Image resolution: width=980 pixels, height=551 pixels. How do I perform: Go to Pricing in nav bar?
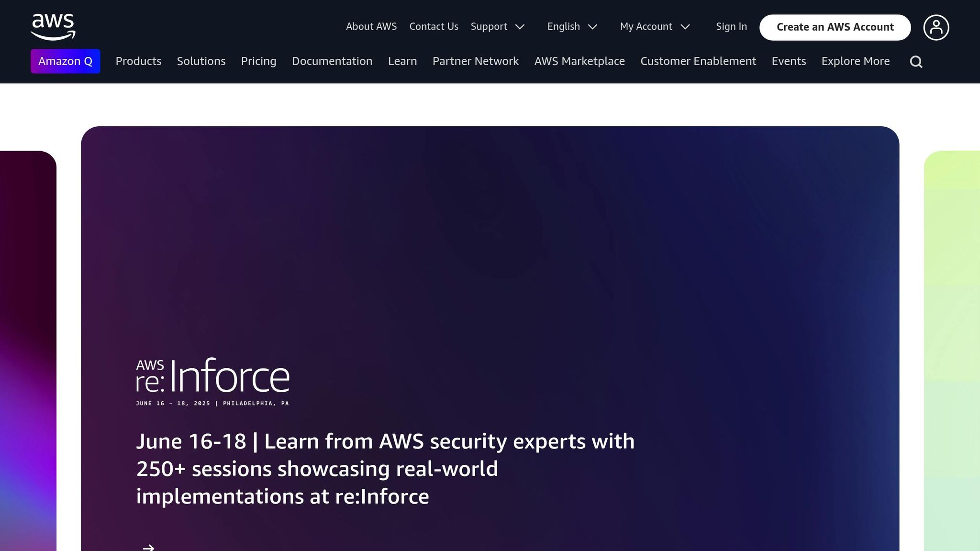[x=258, y=61]
